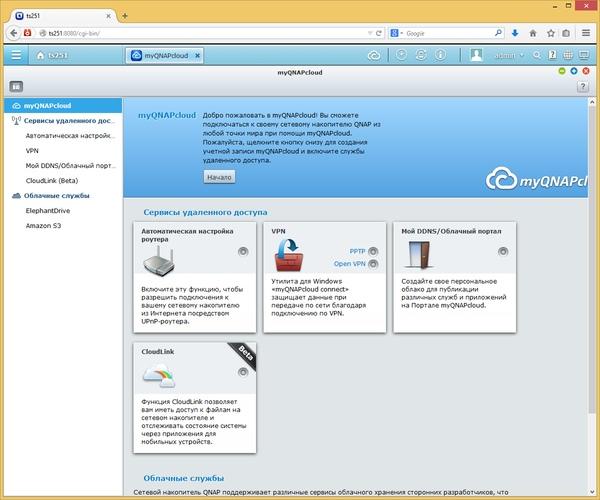The height and width of the screenshot is (500, 600).
Task: Open the language globe icon in QTS toolbar
Action: tap(568, 55)
